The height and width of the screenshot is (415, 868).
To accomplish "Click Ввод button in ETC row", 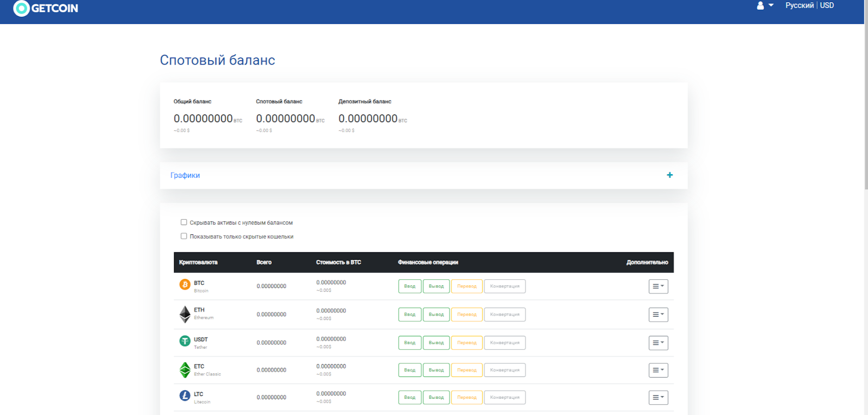I will [x=410, y=370].
